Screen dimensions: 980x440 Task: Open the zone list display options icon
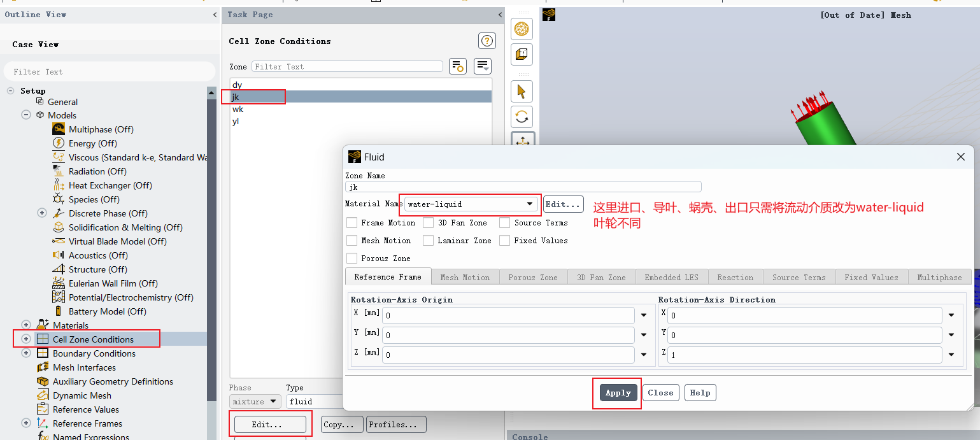[483, 66]
